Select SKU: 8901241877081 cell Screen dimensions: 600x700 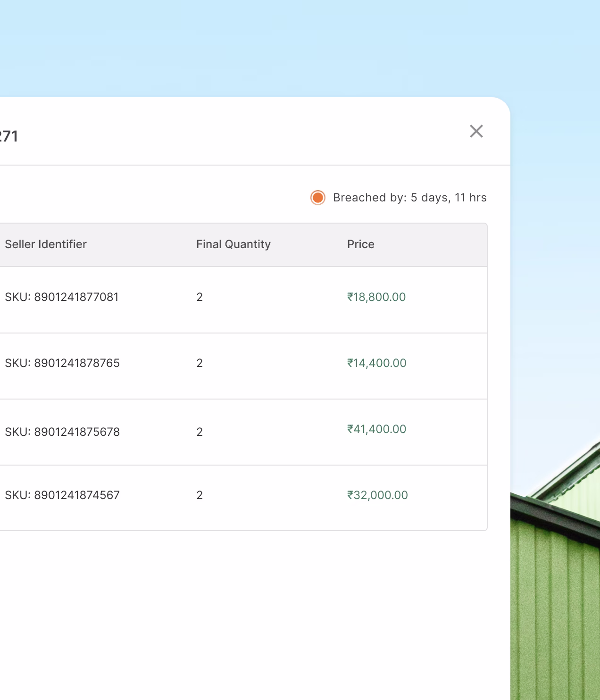(62, 297)
